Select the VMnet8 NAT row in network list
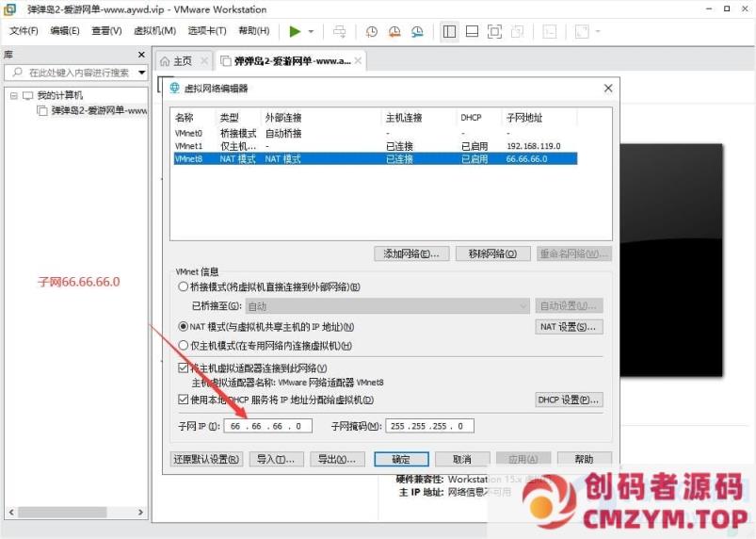This screenshot has width=756, height=539. (375, 158)
